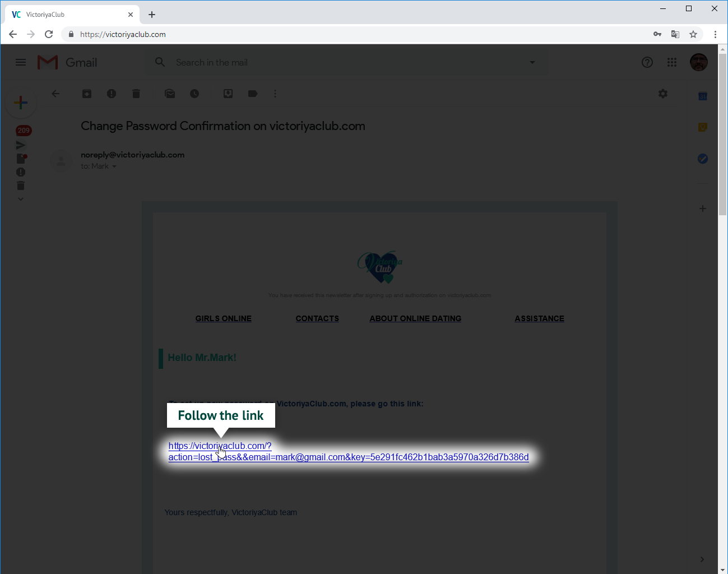
Task: Go back to inbox with the arrow
Action: click(55, 94)
